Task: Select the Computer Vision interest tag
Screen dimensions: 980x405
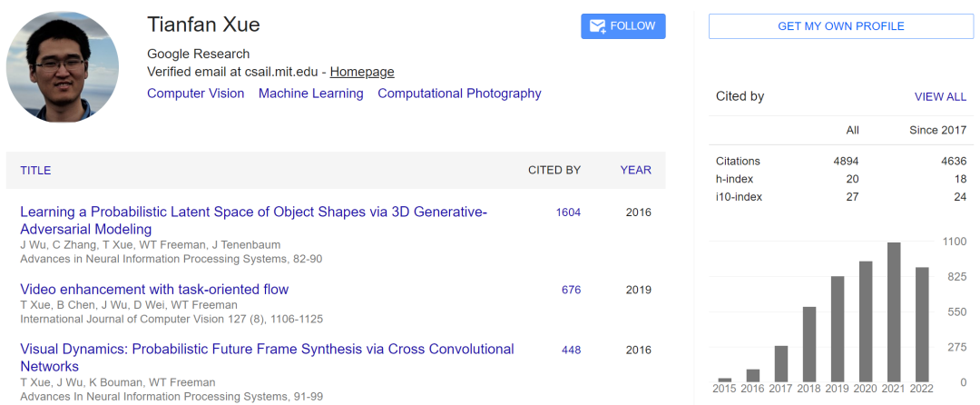Action: coord(196,94)
